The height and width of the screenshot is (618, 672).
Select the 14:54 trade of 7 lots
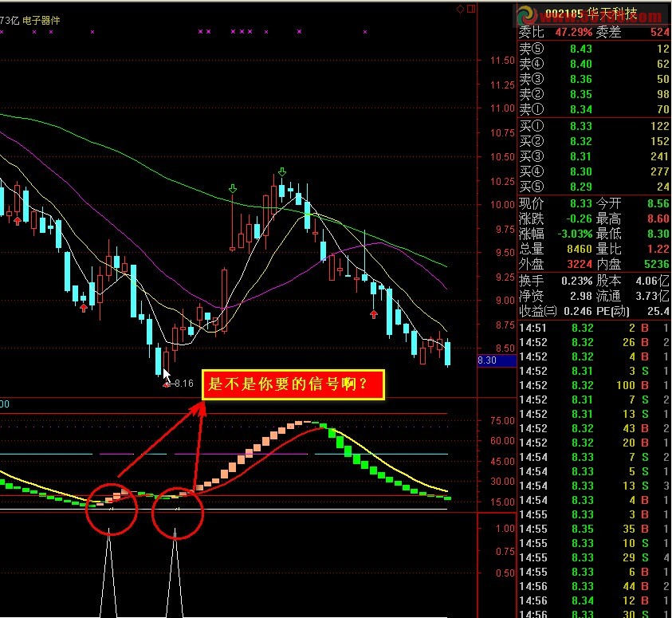tap(594, 457)
